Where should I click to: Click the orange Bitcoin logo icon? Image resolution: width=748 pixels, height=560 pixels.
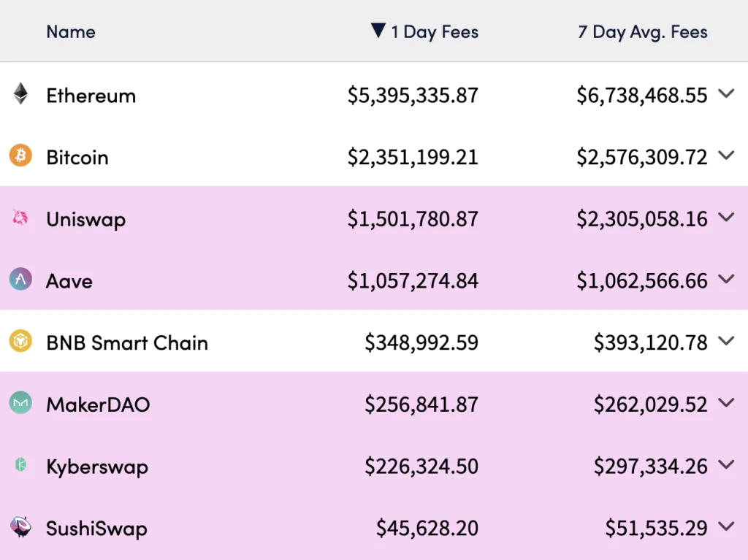tap(20, 156)
